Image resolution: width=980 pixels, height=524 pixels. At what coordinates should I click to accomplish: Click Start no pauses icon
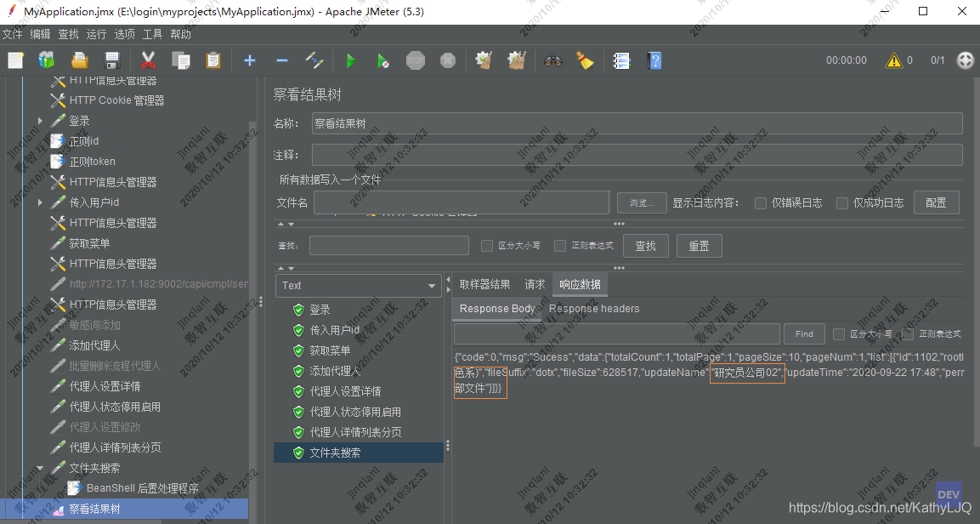pyautogui.click(x=383, y=60)
